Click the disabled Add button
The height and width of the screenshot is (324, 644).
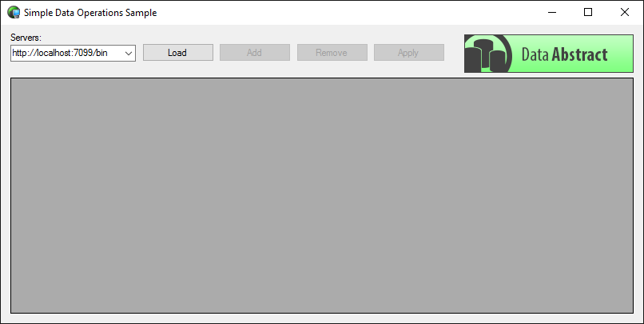[x=255, y=53]
